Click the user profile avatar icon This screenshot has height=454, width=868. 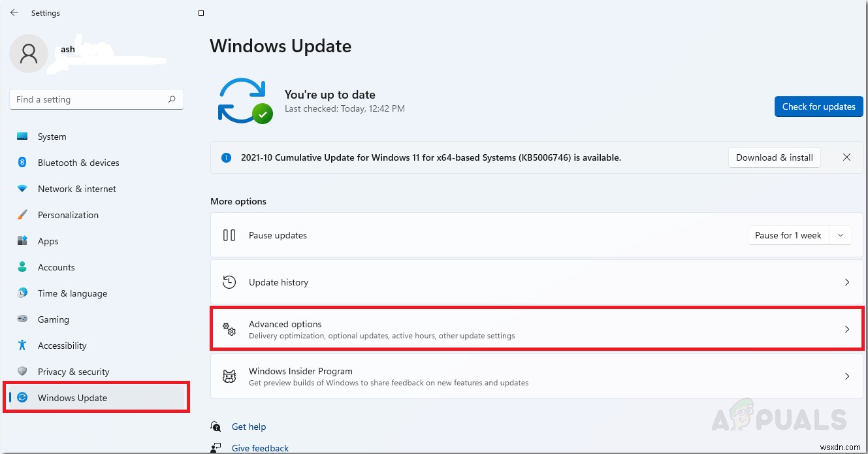click(28, 54)
